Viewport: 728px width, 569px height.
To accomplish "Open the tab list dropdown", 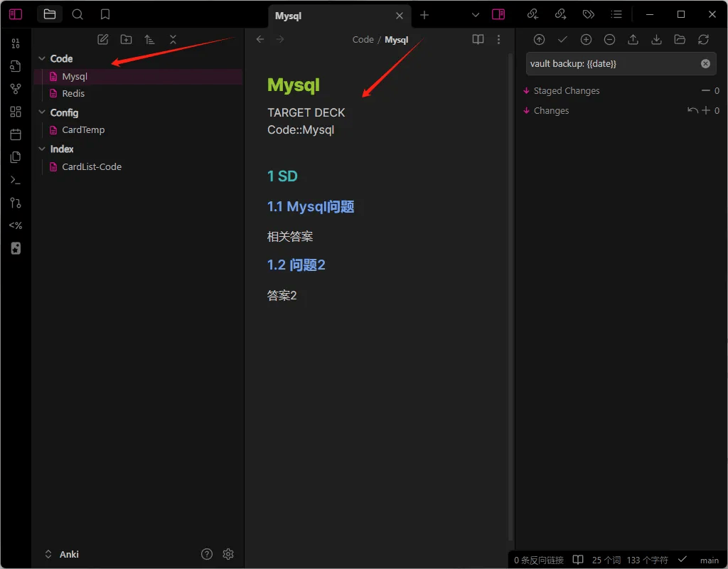I will [476, 15].
